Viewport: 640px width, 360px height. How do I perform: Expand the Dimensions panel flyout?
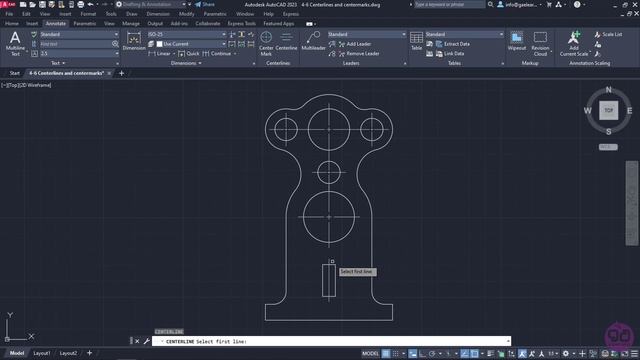(x=186, y=63)
